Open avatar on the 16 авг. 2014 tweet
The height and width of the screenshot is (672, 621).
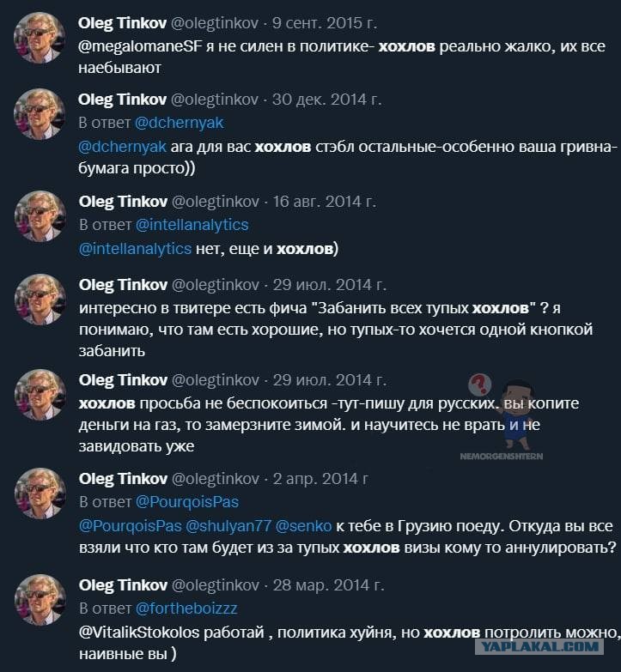[40, 215]
